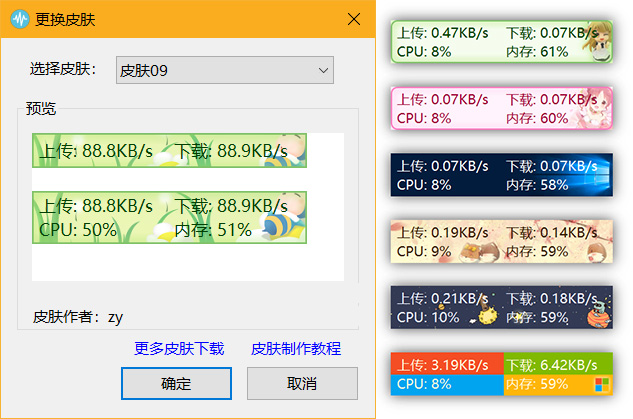This screenshot has width=633, height=419.
Task: Click the dark blue Windows skin showing 内存: 58%
Action: (502, 175)
